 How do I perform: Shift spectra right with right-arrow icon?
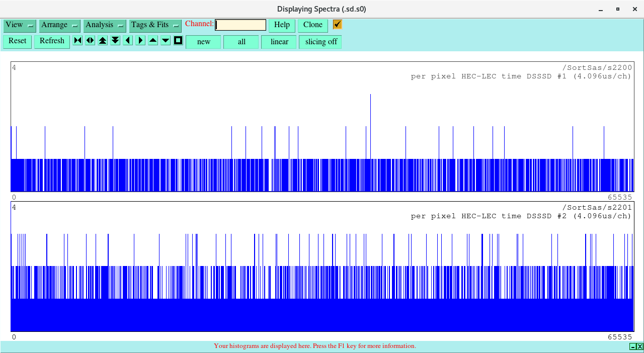140,41
